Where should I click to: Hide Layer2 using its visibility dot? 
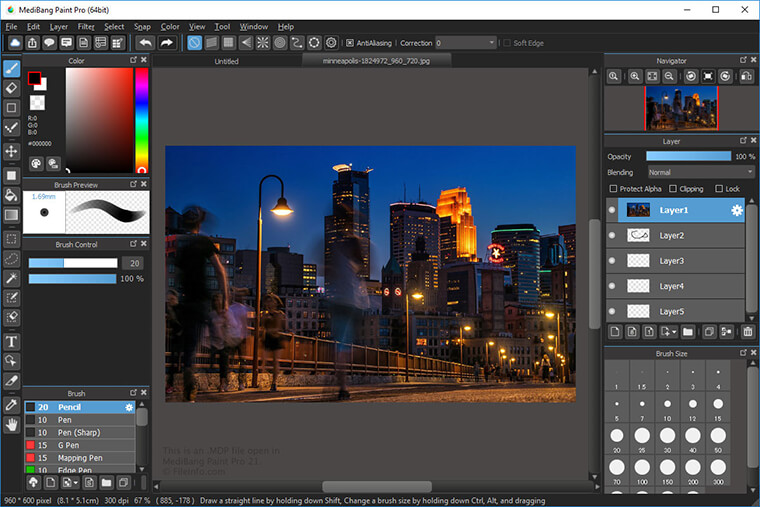tap(612, 235)
